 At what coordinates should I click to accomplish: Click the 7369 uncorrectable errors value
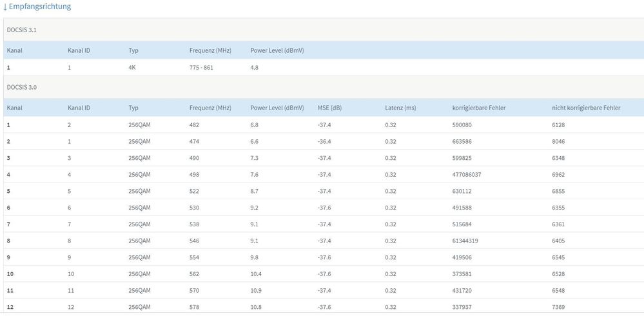(x=558, y=307)
